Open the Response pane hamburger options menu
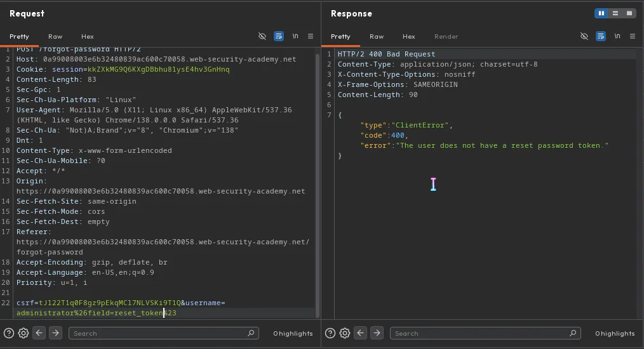Screen dimensions: 644x349 [633, 36]
